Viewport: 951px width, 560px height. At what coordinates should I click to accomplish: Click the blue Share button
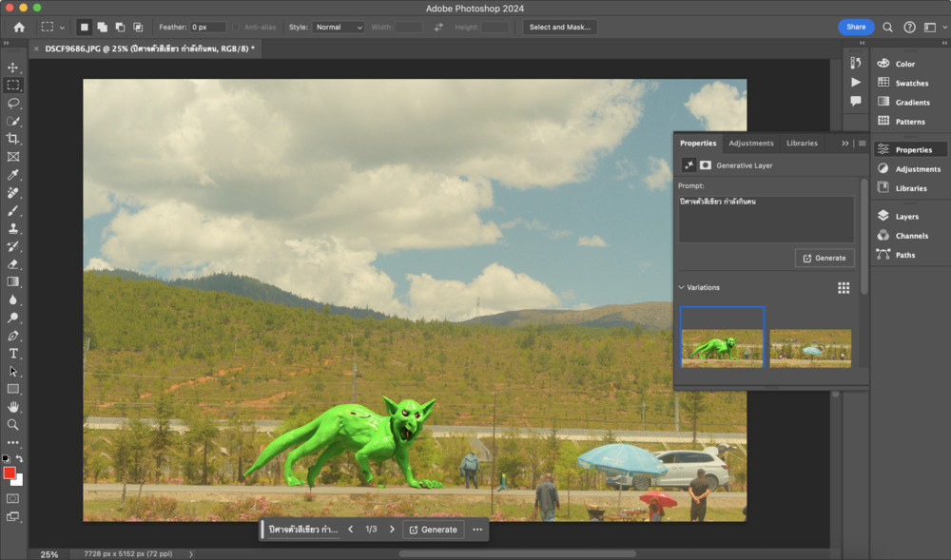856,28
